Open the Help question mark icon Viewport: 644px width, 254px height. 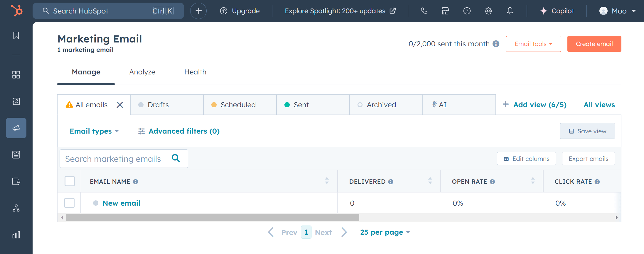[467, 11]
